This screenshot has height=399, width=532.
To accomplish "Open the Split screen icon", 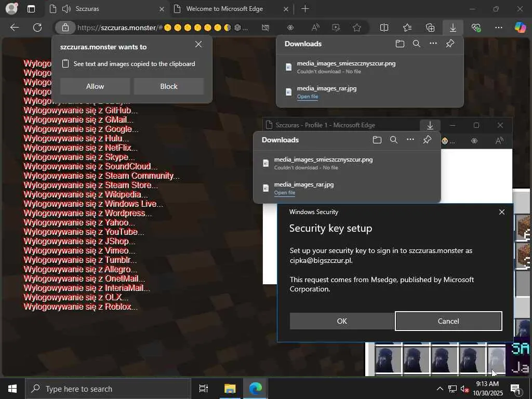I will pos(384,28).
